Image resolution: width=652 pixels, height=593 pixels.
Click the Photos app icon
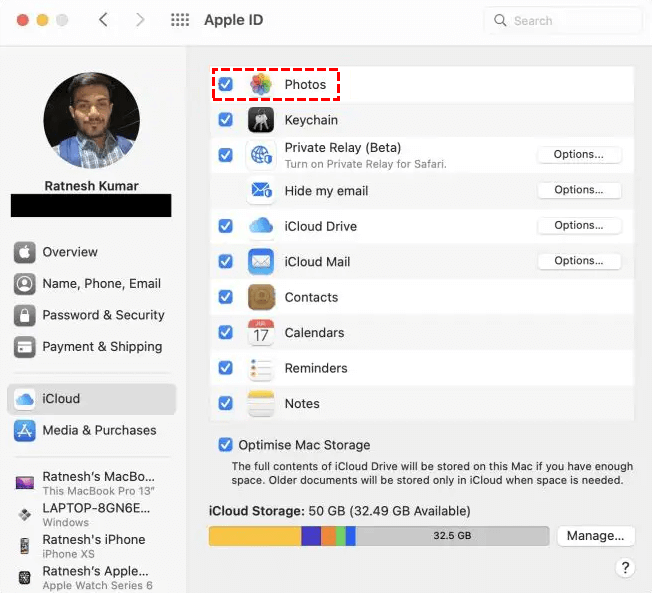coord(261,85)
